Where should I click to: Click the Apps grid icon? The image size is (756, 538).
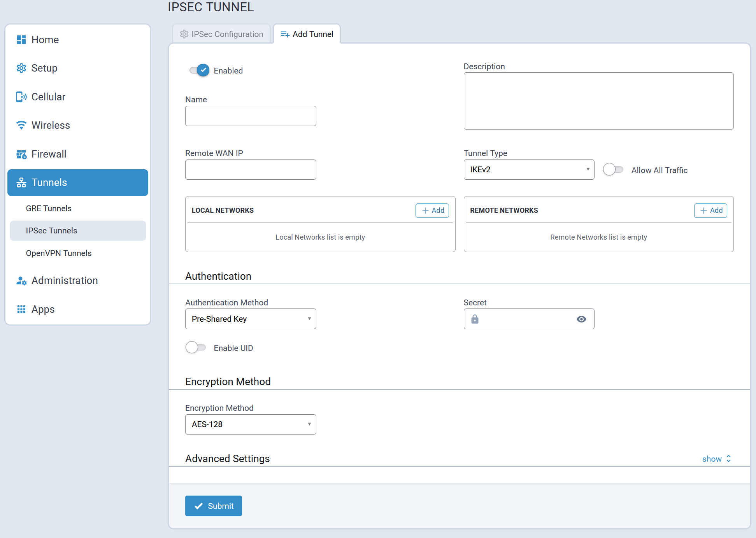[x=21, y=309]
